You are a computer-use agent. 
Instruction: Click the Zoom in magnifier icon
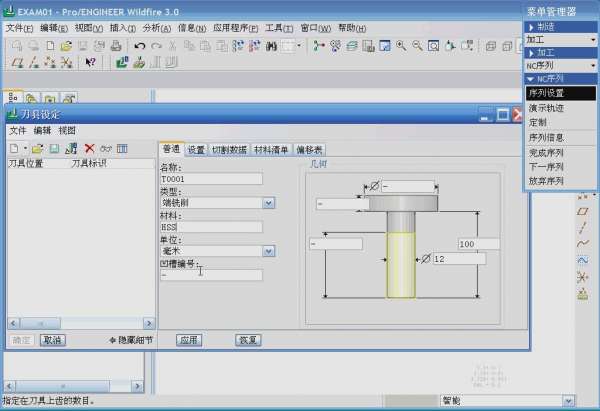coord(401,46)
